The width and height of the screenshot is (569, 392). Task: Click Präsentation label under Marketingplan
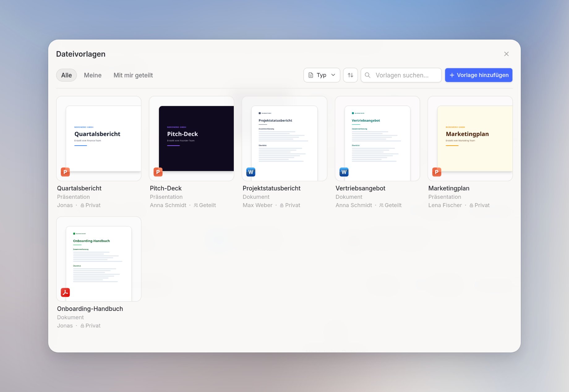[x=445, y=197]
